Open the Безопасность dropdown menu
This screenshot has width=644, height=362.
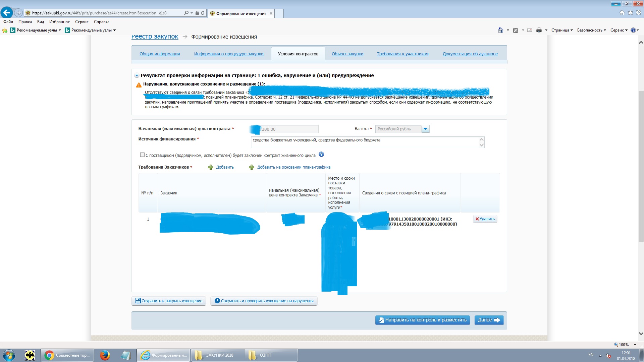[x=591, y=30]
